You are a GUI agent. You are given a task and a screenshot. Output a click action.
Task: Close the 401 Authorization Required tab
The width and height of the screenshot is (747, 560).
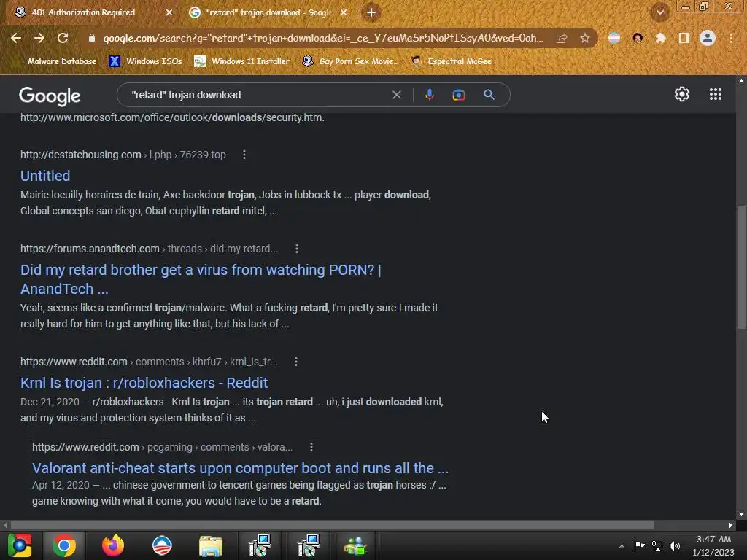click(169, 12)
